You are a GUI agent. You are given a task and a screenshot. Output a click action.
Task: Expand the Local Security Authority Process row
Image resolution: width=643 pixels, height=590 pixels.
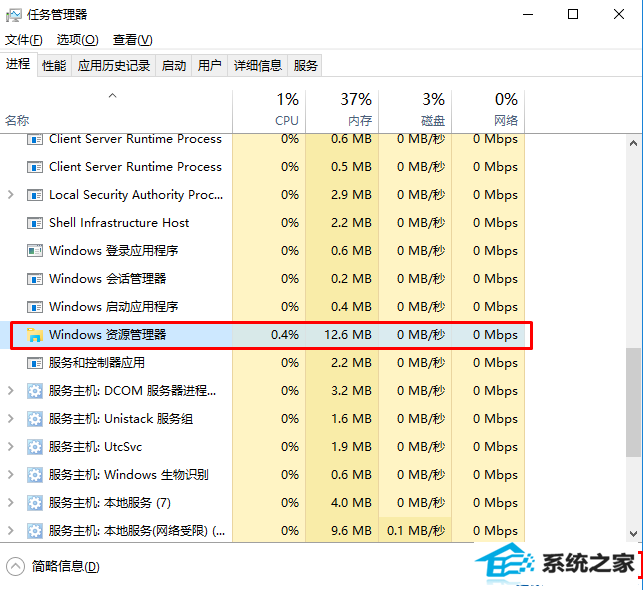[x=11, y=195]
